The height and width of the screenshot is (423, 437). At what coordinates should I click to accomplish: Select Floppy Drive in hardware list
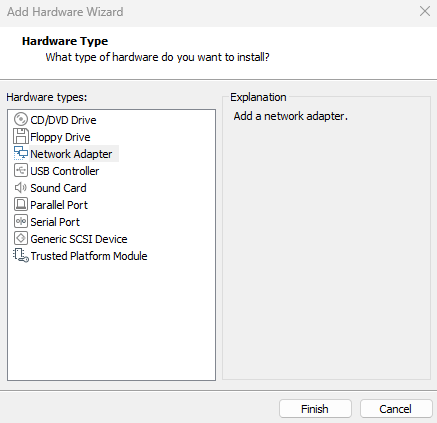[x=60, y=137]
